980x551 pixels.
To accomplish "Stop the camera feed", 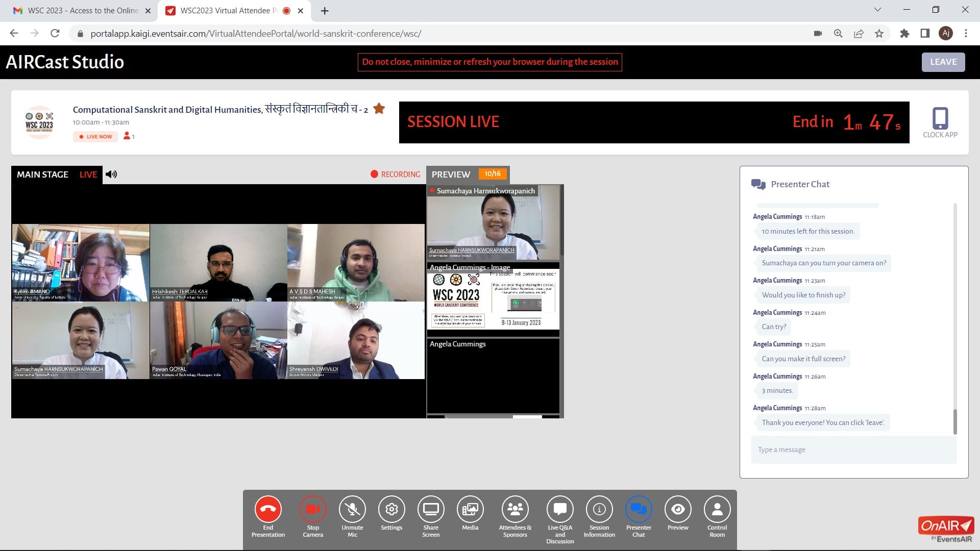I will [x=313, y=509].
